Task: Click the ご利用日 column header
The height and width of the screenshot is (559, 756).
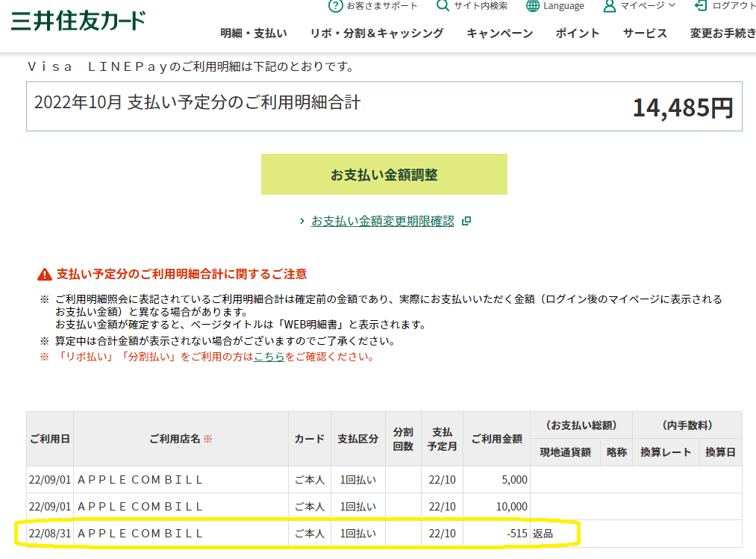Action: click(50, 439)
